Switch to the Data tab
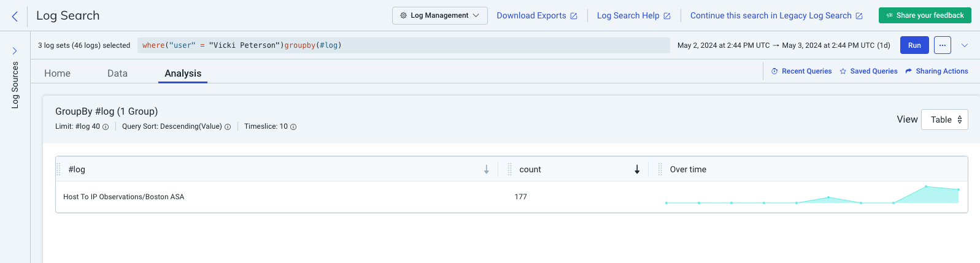The height and width of the screenshot is (263, 980). pyautogui.click(x=117, y=74)
